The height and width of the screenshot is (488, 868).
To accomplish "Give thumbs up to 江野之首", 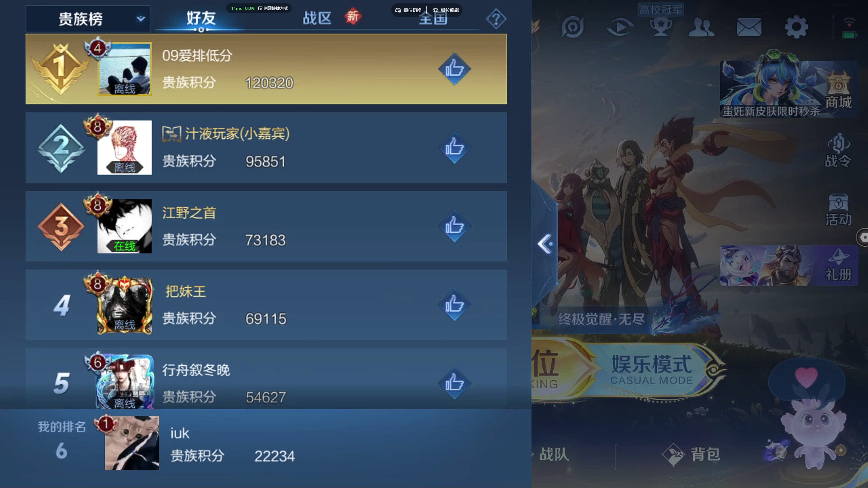I will pos(454,226).
